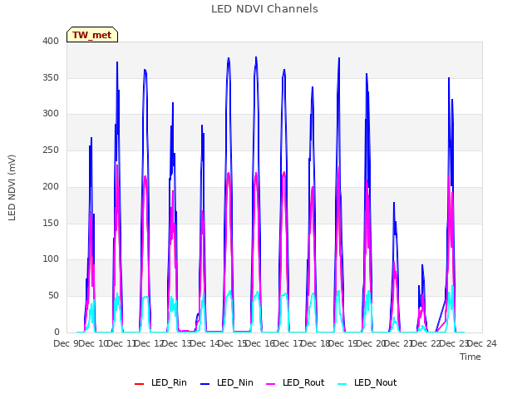Click the y-axis label LED NDVI (mV)
532x399 pixels.
pos(12,188)
